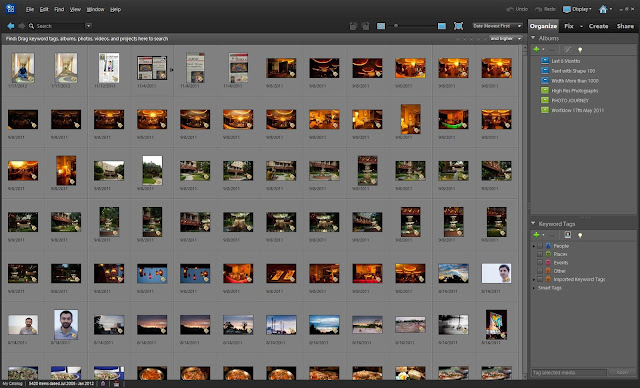Expand the People tag category

(534, 246)
